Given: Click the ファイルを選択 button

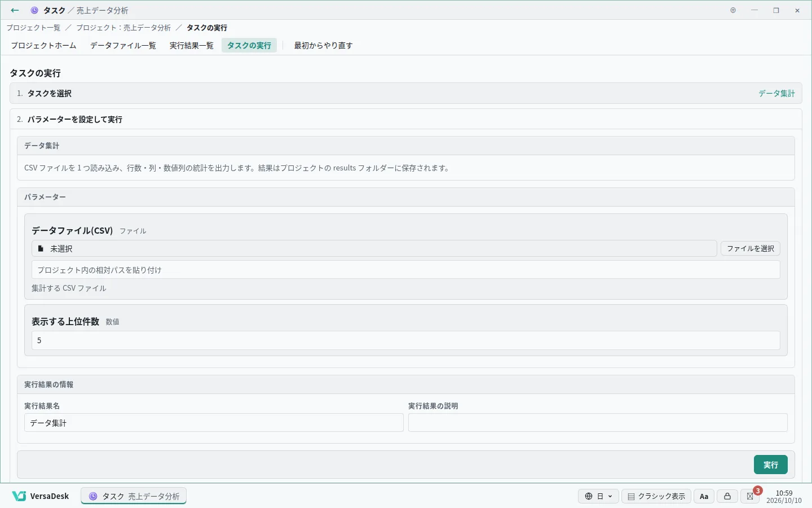Looking at the screenshot, I should 751,248.
